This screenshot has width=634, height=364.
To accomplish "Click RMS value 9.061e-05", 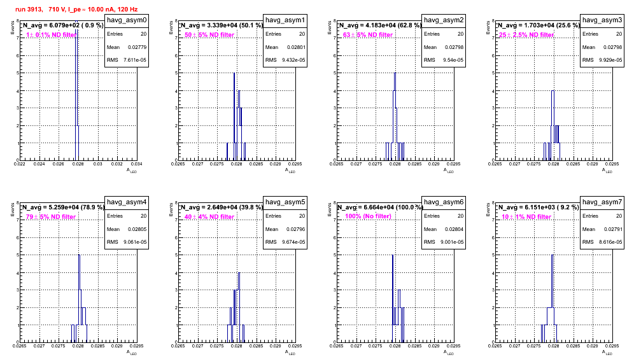I will 136,242.
